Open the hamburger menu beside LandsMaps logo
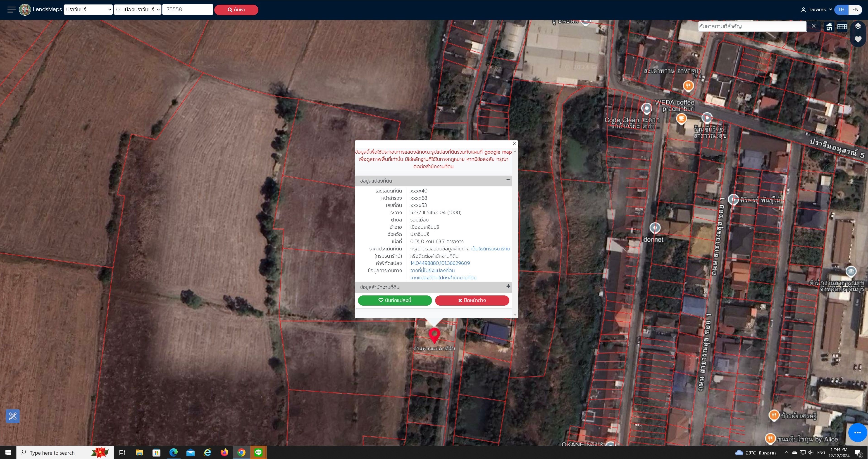The width and height of the screenshot is (868, 459). [12, 10]
